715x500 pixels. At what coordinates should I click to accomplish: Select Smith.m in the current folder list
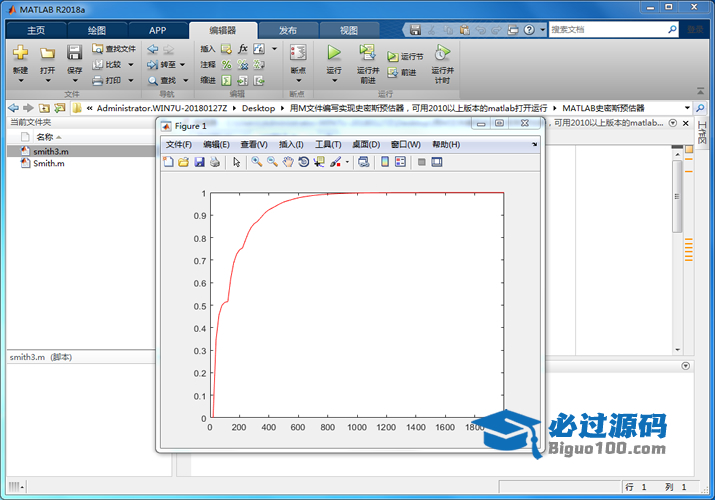click(x=48, y=163)
